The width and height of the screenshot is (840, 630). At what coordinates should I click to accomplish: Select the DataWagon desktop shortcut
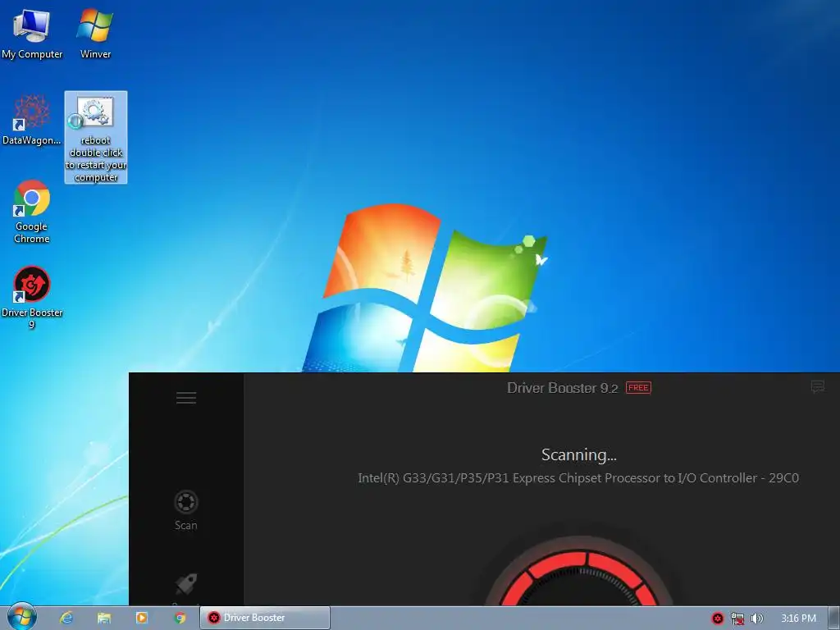(32, 120)
